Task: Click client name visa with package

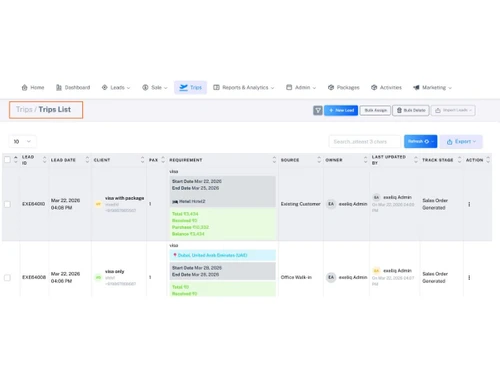Action: (124, 198)
